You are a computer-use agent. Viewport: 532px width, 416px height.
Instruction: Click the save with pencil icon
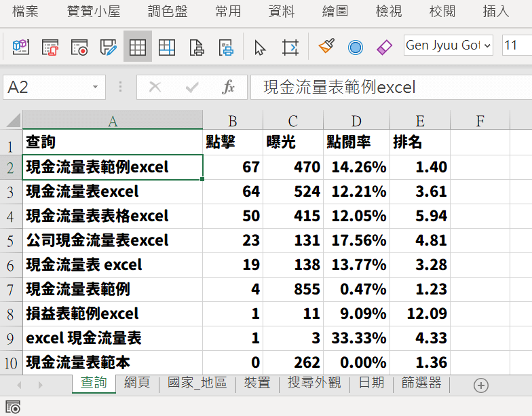pyautogui.click(x=109, y=47)
